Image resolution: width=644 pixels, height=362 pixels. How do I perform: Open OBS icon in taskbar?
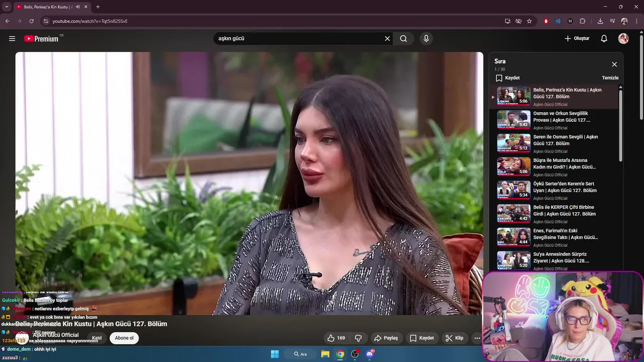(355, 354)
